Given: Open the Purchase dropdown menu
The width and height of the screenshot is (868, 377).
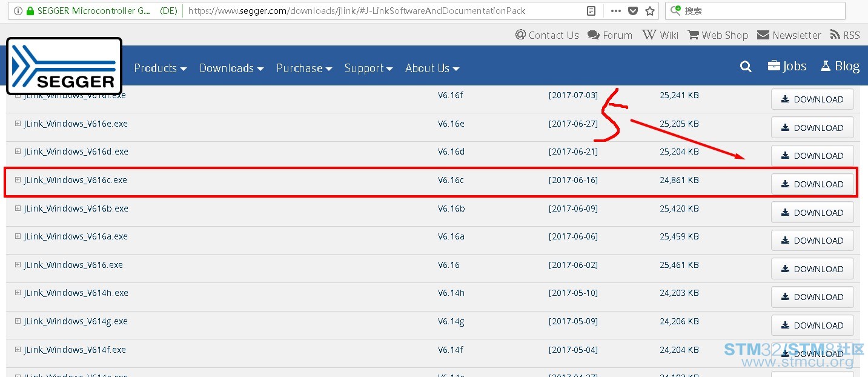Looking at the screenshot, I should coord(304,68).
